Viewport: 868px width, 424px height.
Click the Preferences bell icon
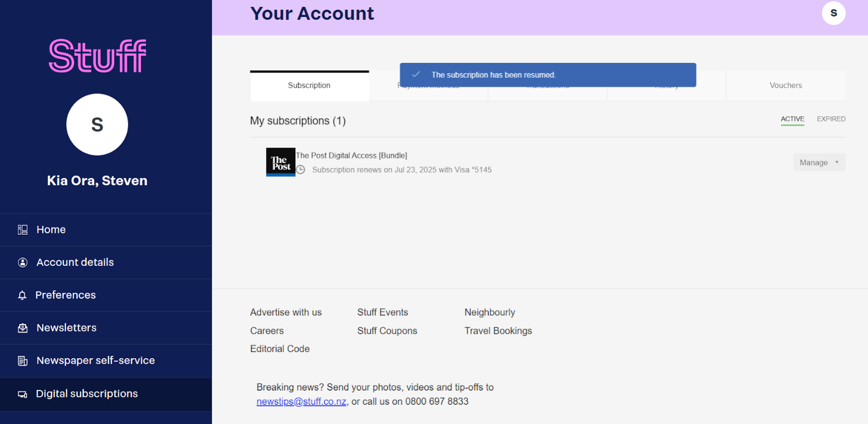pyautogui.click(x=22, y=295)
